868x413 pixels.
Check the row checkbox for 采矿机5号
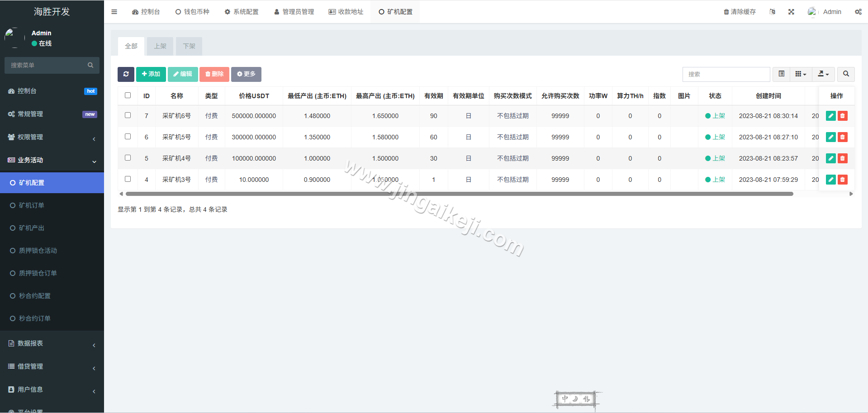pyautogui.click(x=128, y=137)
